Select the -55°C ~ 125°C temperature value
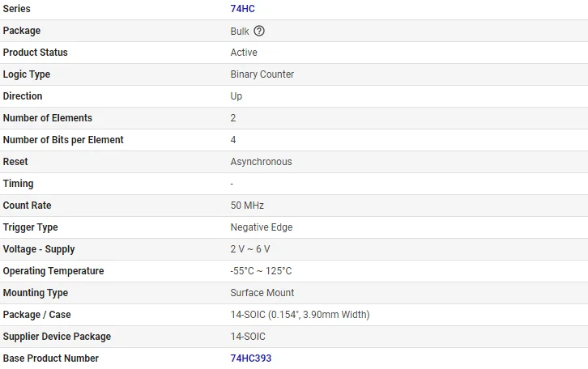 click(x=261, y=271)
